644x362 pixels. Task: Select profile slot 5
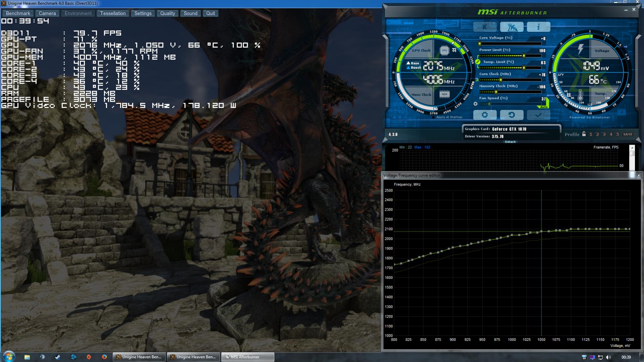tap(617, 134)
